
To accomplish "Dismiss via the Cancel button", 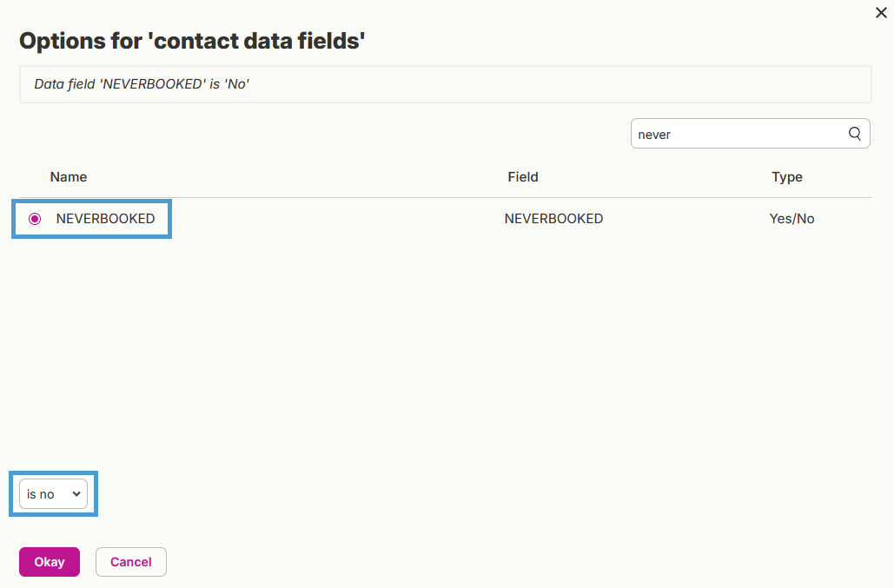I will (131, 562).
